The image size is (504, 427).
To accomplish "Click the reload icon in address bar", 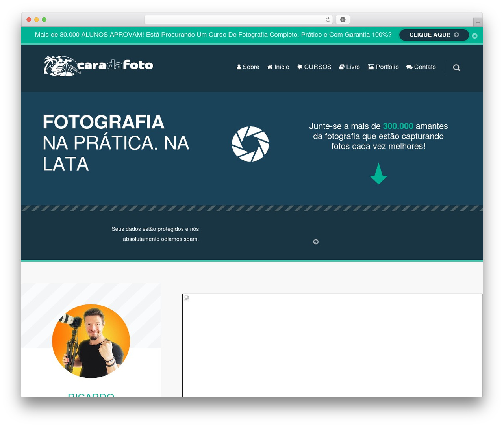I will tap(328, 20).
